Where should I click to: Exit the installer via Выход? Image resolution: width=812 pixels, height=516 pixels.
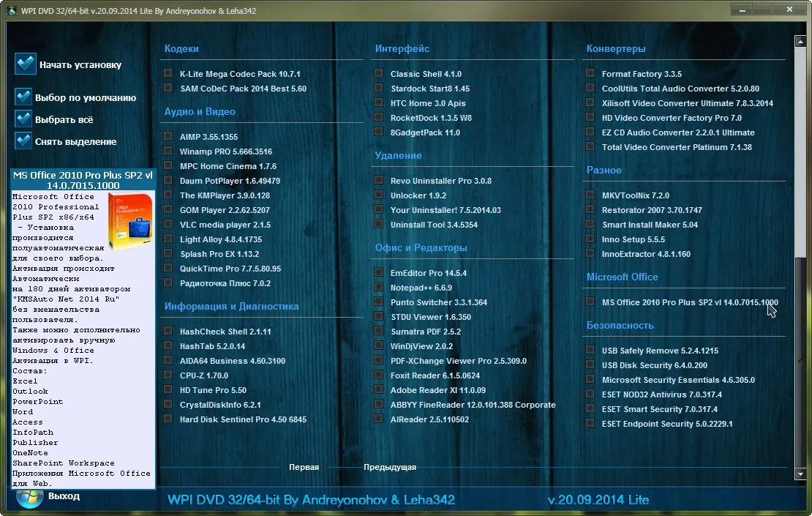pyautogui.click(x=64, y=496)
